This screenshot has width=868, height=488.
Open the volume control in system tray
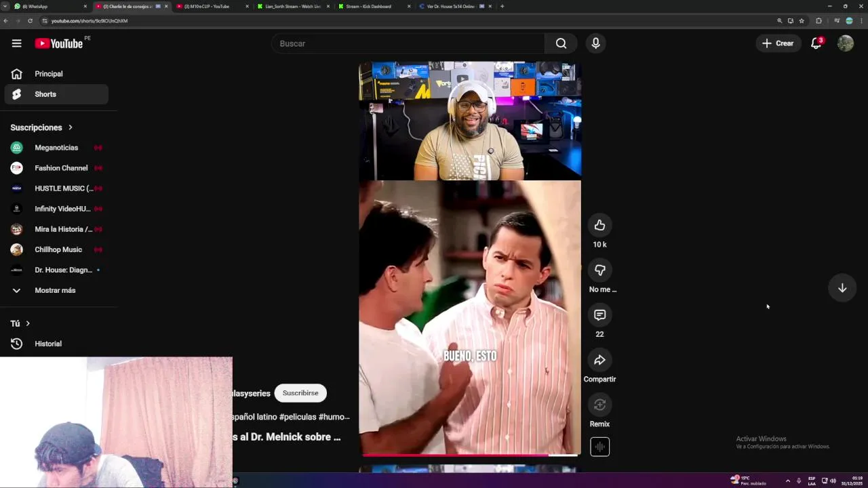tap(833, 481)
